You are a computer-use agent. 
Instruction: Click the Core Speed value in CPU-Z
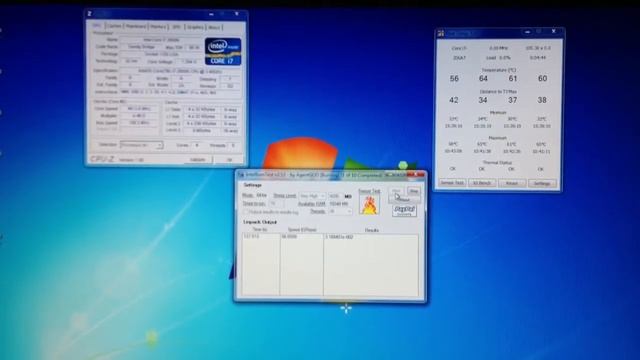pyautogui.click(x=139, y=109)
